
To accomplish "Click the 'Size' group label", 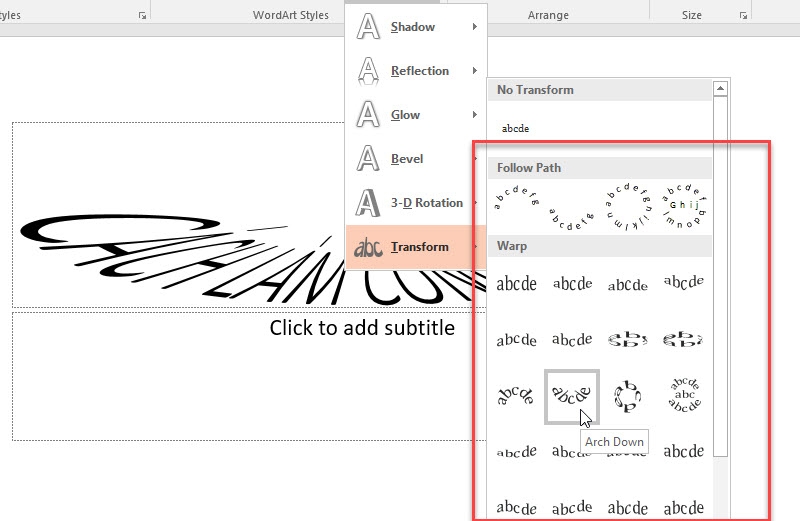I will tap(692, 15).
